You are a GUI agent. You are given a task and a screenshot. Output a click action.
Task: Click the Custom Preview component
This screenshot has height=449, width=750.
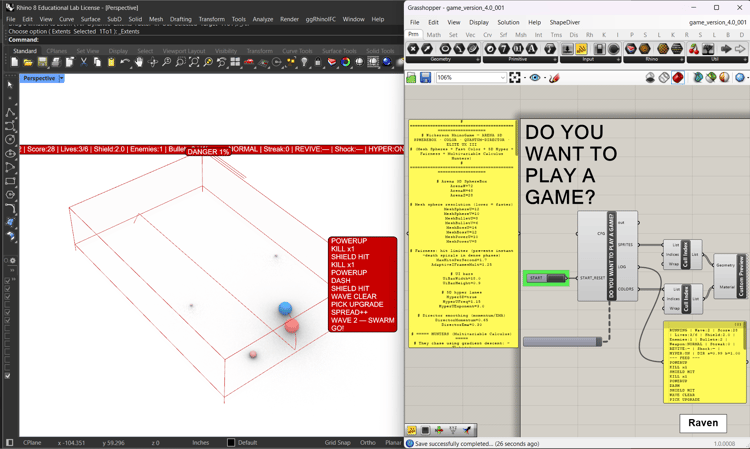pyautogui.click(x=732, y=276)
